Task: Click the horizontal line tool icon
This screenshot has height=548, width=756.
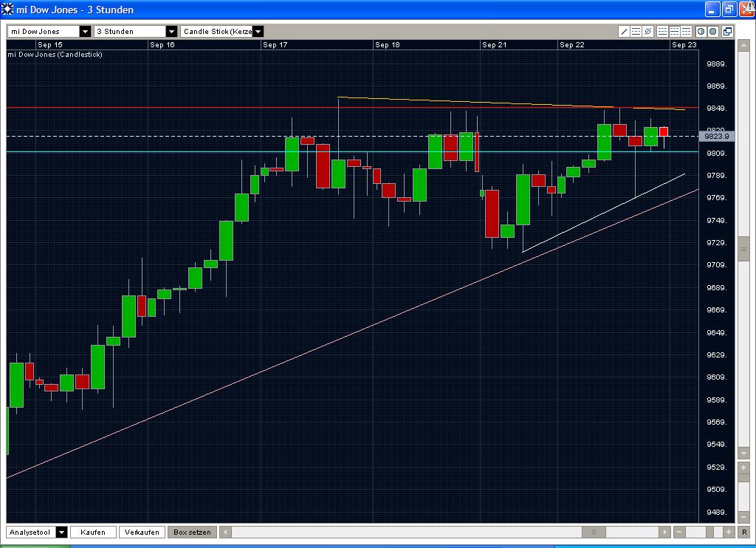Action: (x=636, y=31)
